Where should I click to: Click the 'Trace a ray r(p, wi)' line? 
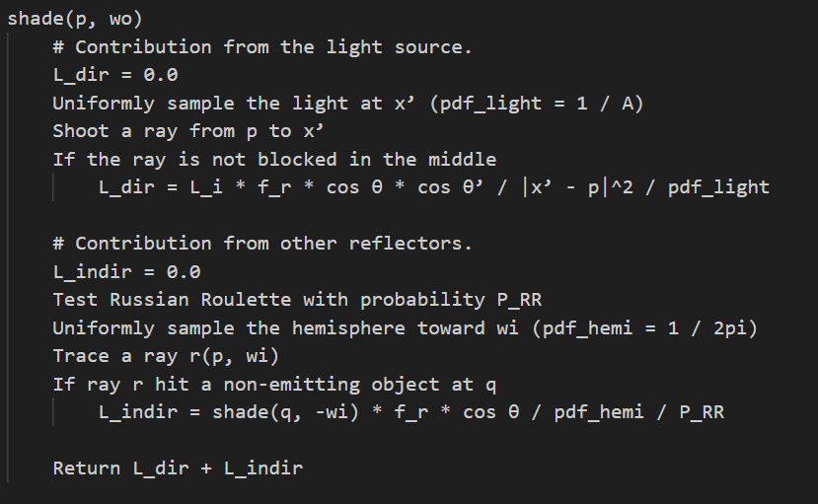coord(166,356)
